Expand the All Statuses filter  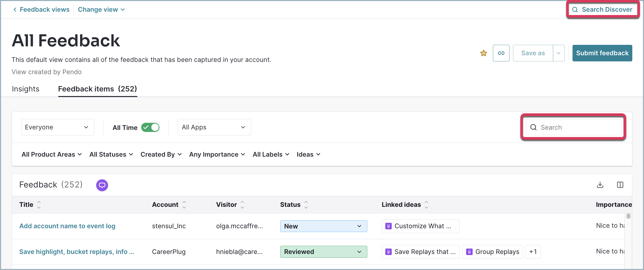pyautogui.click(x=111, y=154)
